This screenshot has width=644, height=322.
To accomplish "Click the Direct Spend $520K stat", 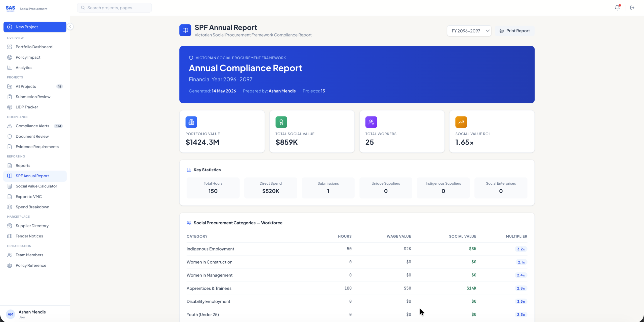I will (x=271, y=188).
